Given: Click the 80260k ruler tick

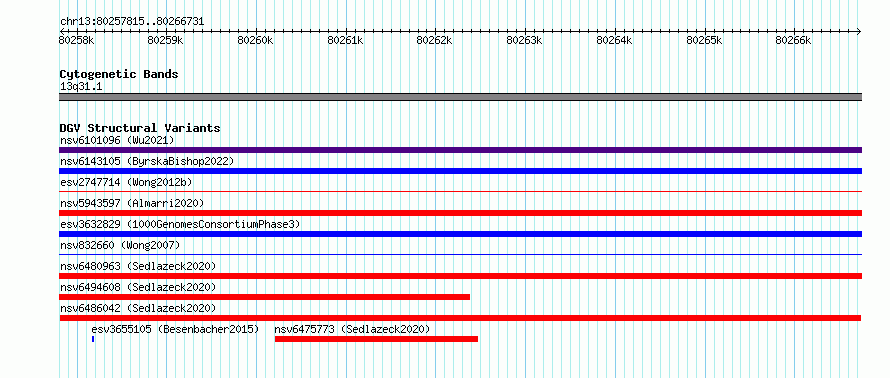Looking at the screenshot, I should point(255,40).
